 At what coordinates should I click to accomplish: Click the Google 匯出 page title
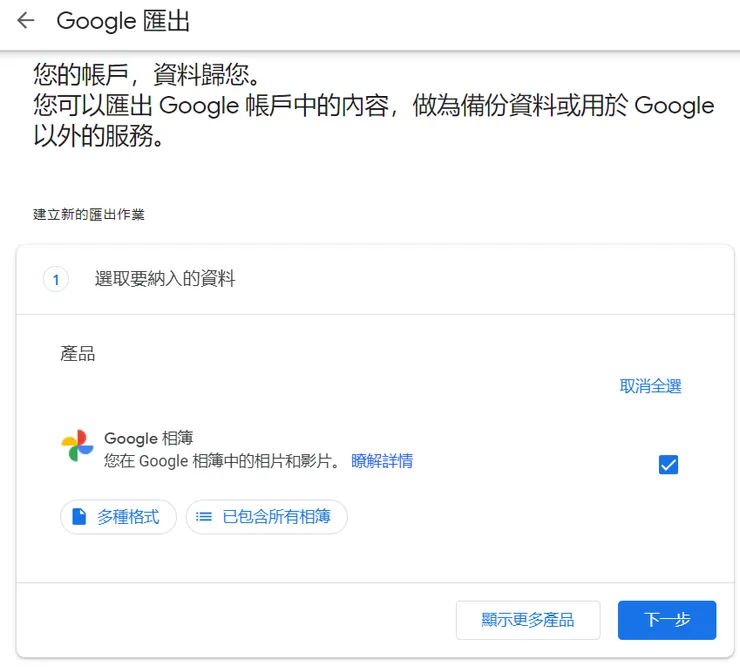(x=123, y=21)
